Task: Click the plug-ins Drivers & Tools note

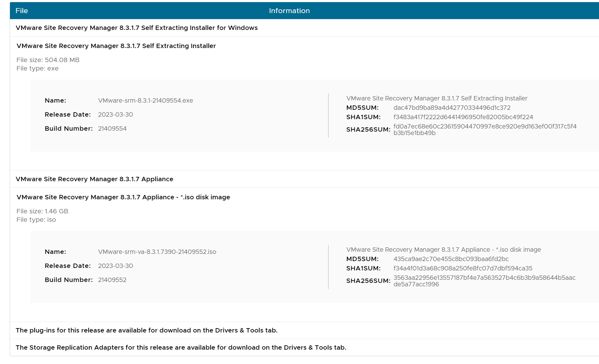Action: (146, 330)
